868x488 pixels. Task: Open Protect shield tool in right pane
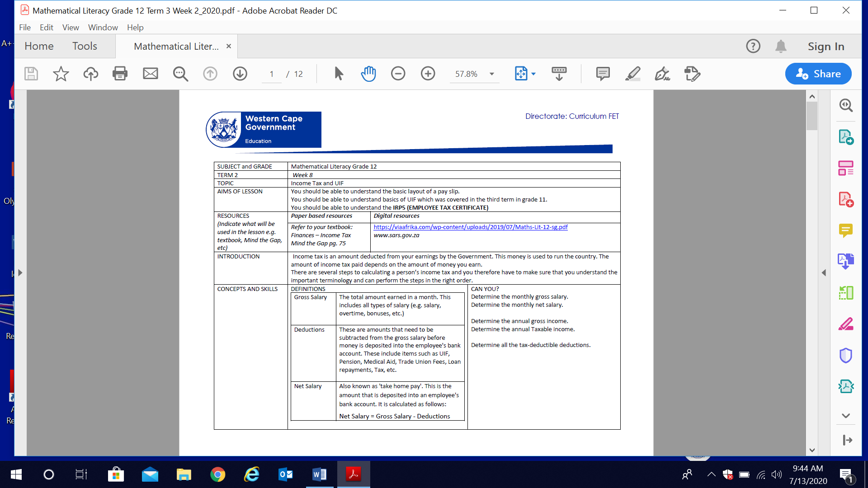point(846,356)
